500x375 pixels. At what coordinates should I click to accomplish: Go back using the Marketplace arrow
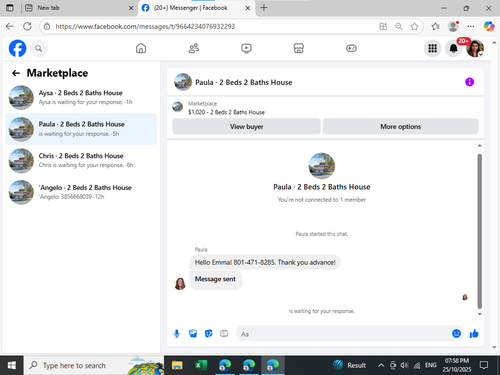(16, 73)
